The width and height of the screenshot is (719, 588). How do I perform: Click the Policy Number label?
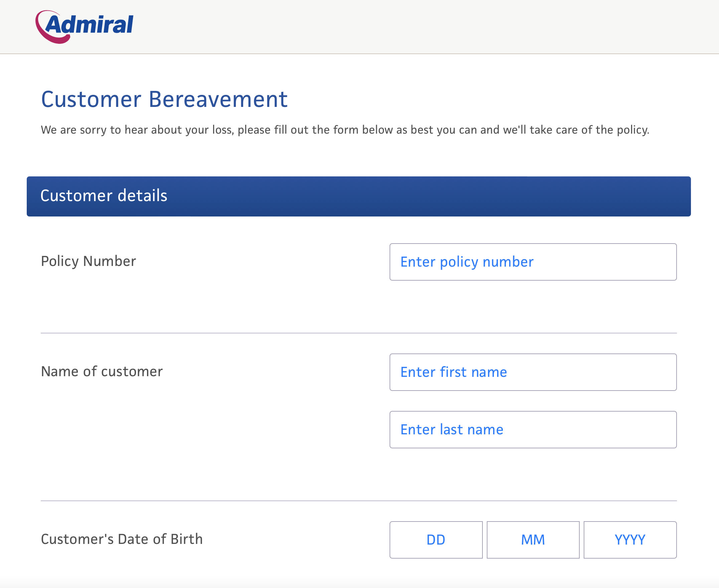[x=89, y=261]
